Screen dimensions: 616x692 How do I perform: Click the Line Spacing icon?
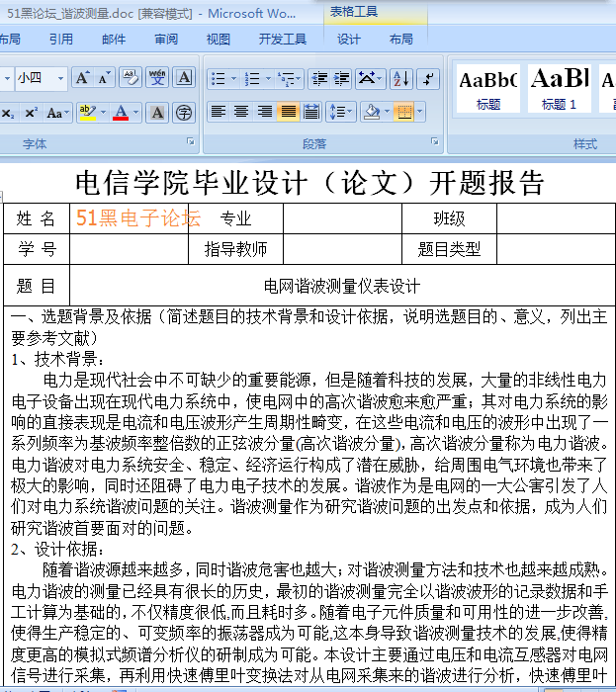340,112
